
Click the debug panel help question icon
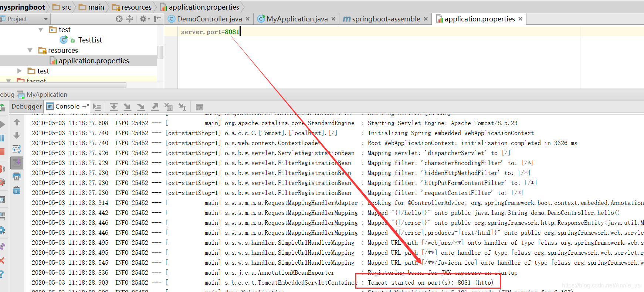2,274
